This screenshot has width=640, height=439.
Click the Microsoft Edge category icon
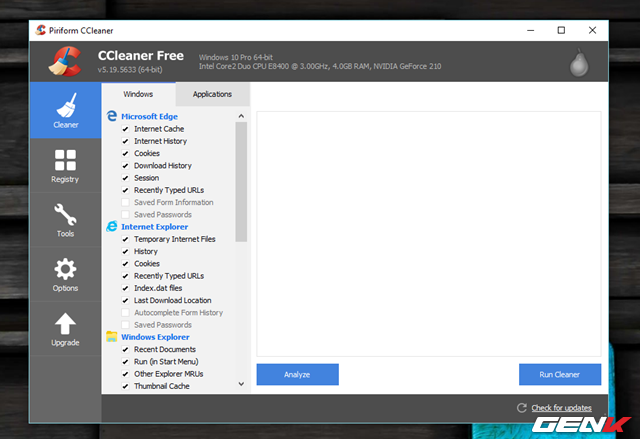[111, 116]
